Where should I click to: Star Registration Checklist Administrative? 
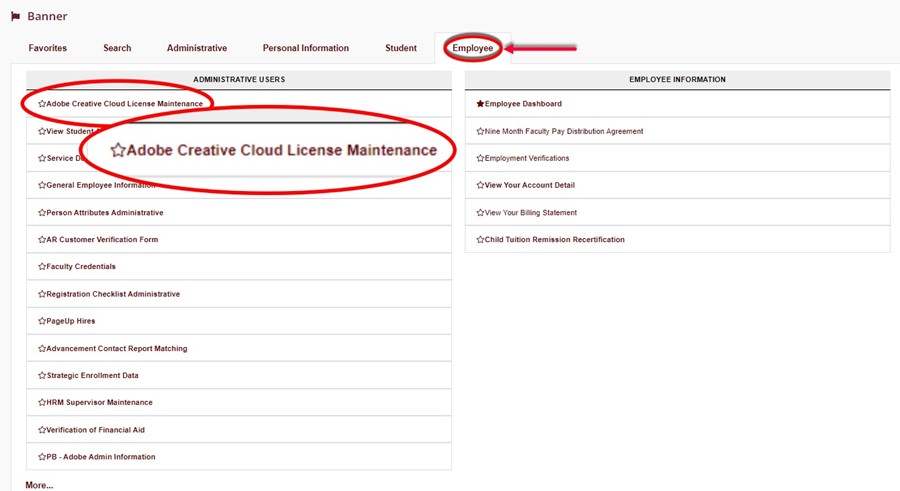coord(42,294)
